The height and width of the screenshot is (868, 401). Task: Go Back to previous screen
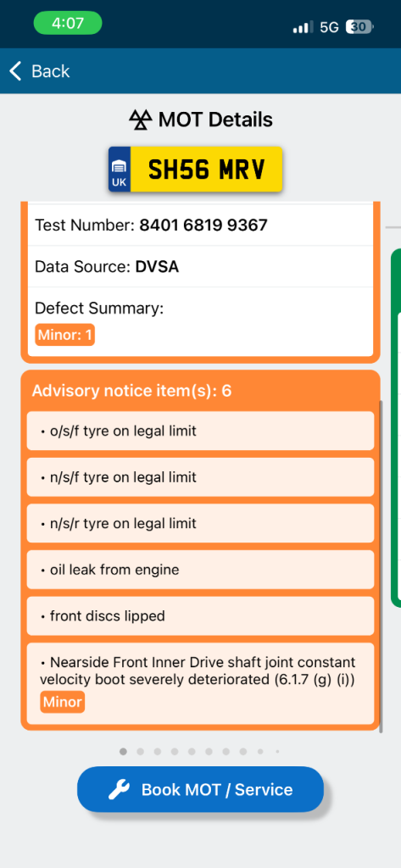pos(39,71)
